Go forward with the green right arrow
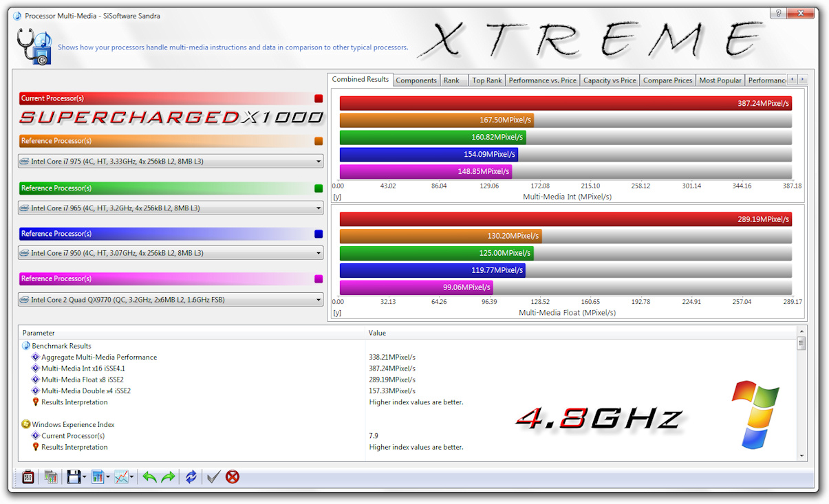This screenshot has height=504, width=829. [168, 476]
